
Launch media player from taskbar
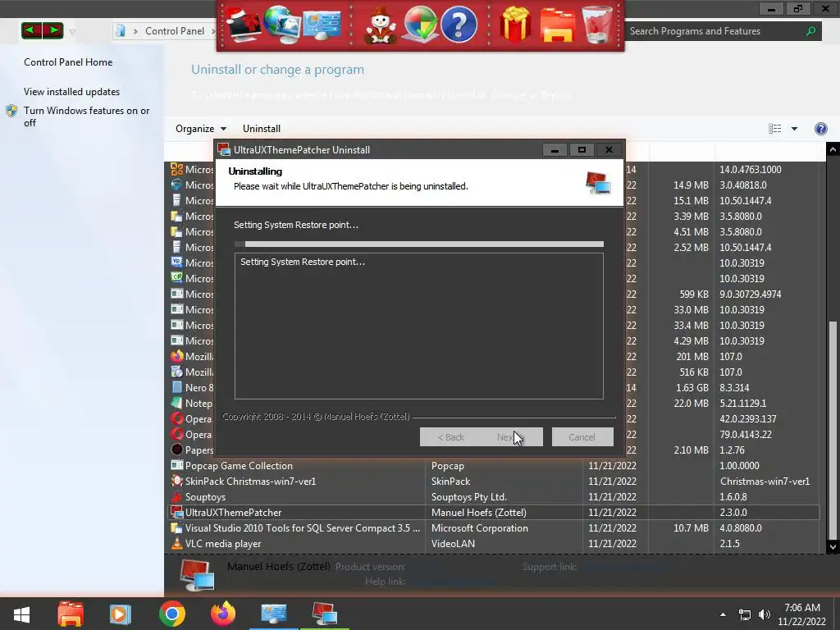(120, 614)
